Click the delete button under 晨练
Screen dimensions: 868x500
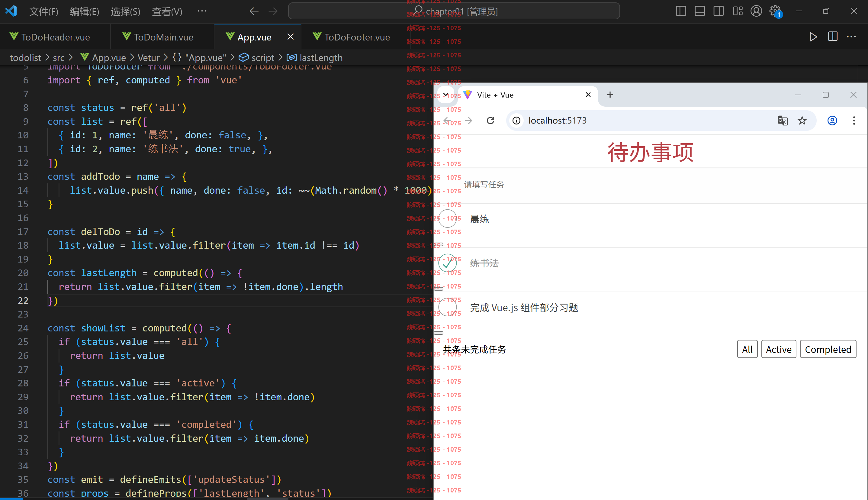[x=439, y=244]
